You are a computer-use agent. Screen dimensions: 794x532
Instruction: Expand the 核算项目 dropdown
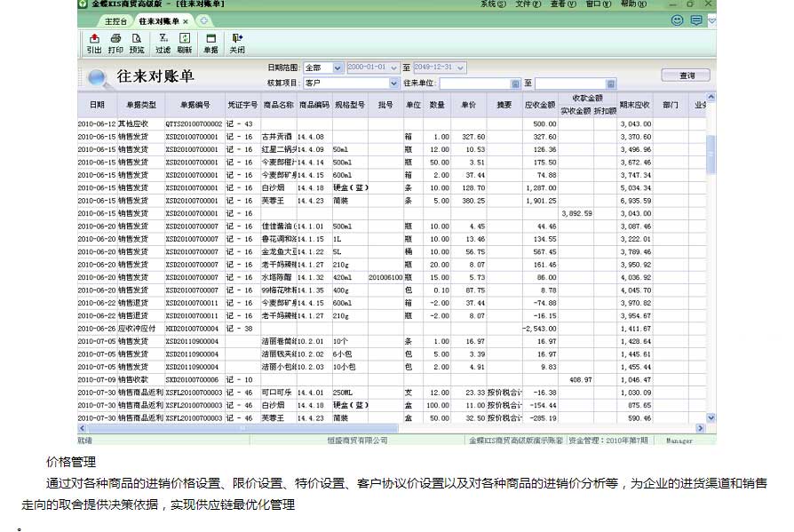point(394,83)
